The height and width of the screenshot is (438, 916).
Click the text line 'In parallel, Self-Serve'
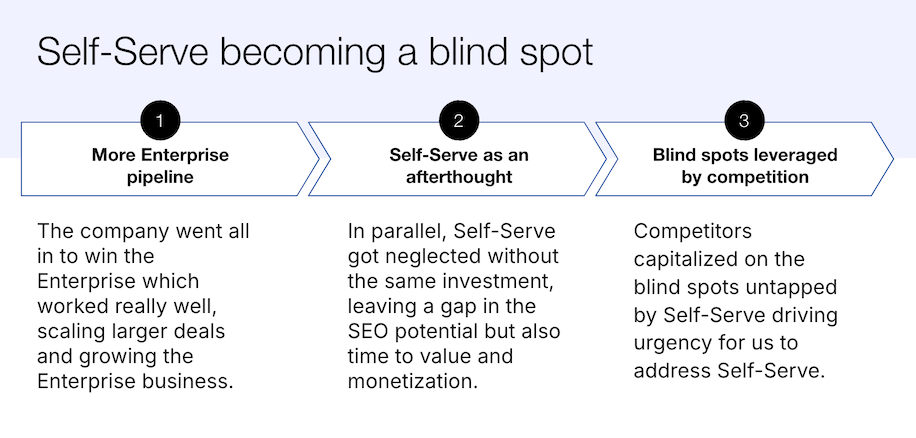click(x=452, y=231)
